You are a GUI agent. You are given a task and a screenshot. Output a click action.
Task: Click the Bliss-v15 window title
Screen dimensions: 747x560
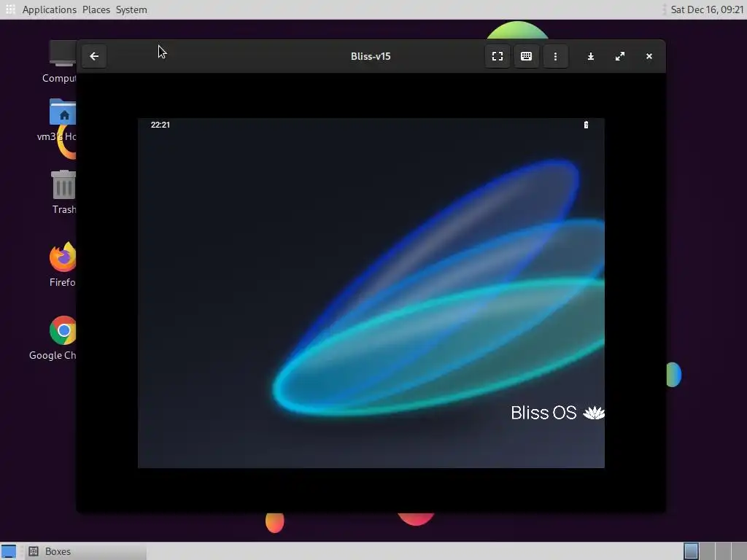coord(371,56)
